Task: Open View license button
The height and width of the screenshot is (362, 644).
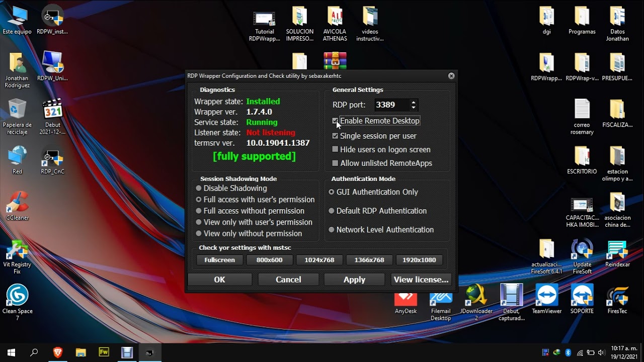Action: pyautogui.click(x=421, y=280)
